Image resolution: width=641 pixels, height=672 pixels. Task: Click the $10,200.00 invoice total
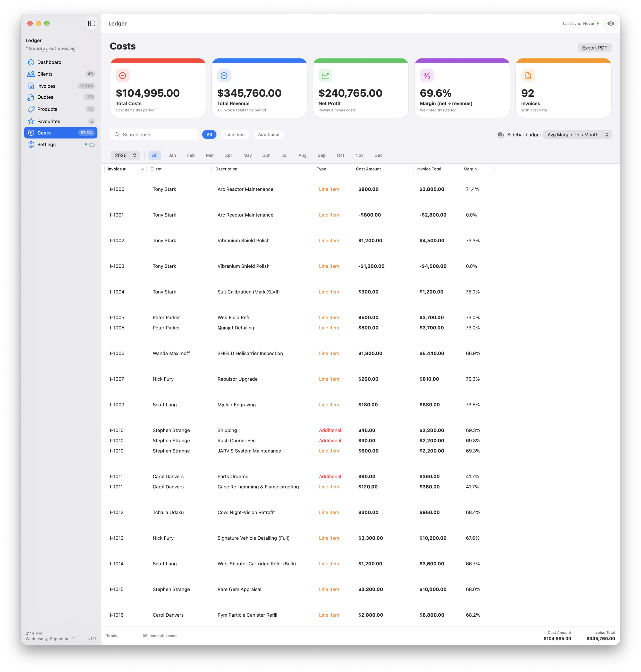[x=433, y=538]
